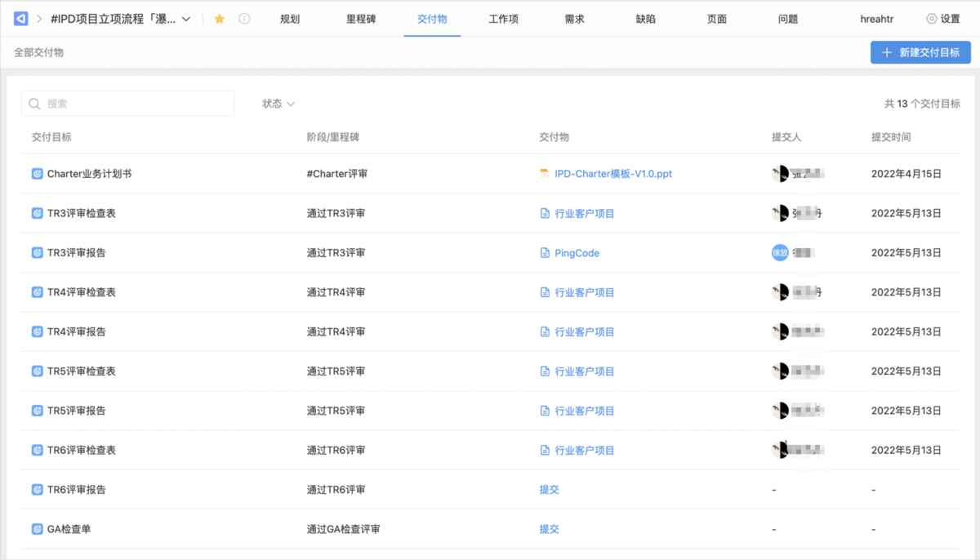Viewport: 980px width, 560px height.
Task: Click the target icon of TR3评审检查表
Action: [37, 213]
